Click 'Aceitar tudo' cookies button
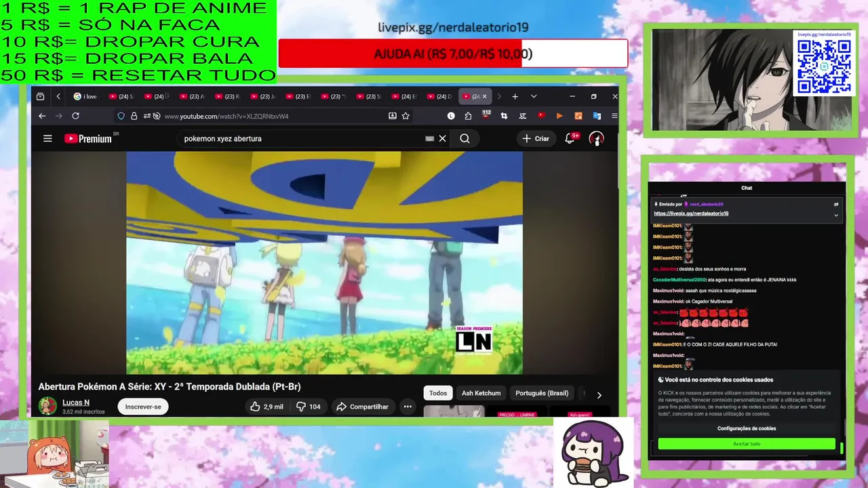This screenshot has width=868, height=488. pyautogui.click(x=747, y=444)
